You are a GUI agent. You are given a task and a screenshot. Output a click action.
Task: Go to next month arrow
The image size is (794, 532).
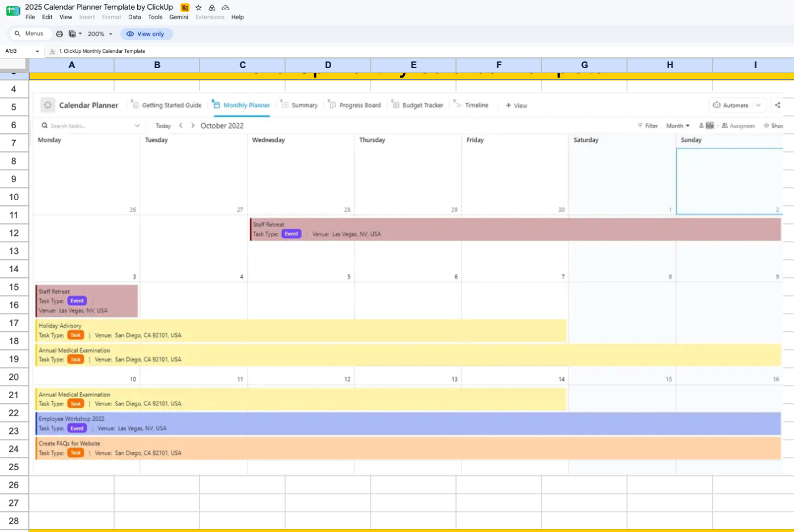(193, 125)
